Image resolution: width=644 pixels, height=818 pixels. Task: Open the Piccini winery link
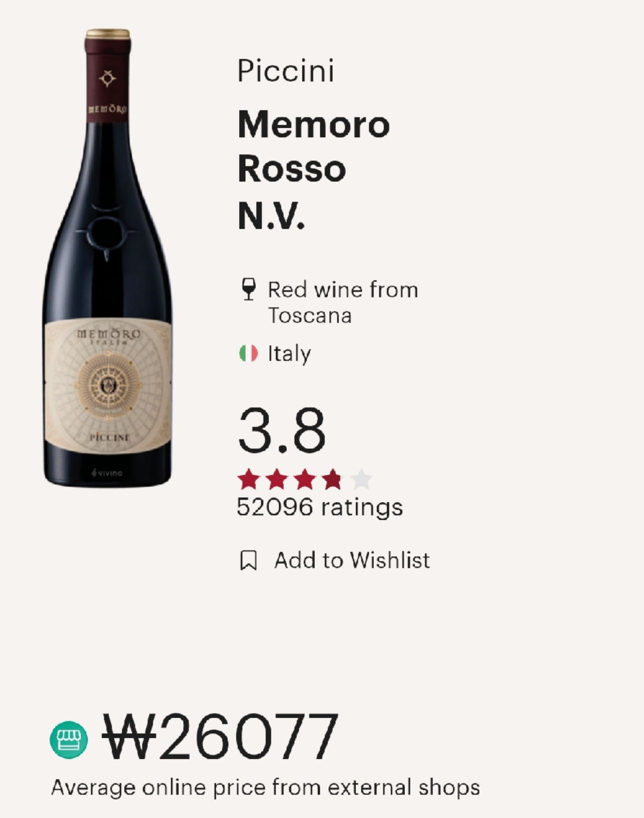tap(286, 71)
